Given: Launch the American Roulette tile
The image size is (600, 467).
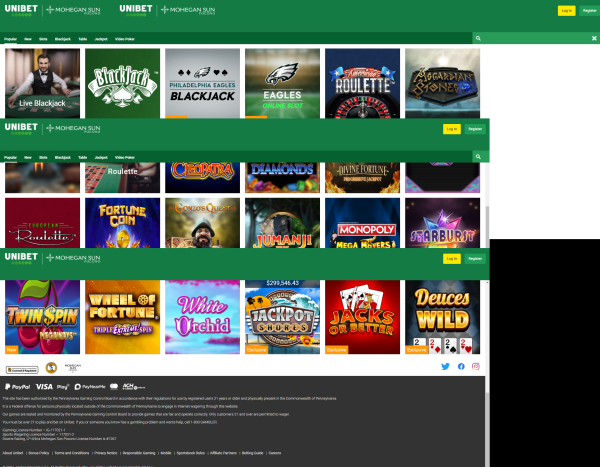Looking at the screenshot, I should point(362,83).
